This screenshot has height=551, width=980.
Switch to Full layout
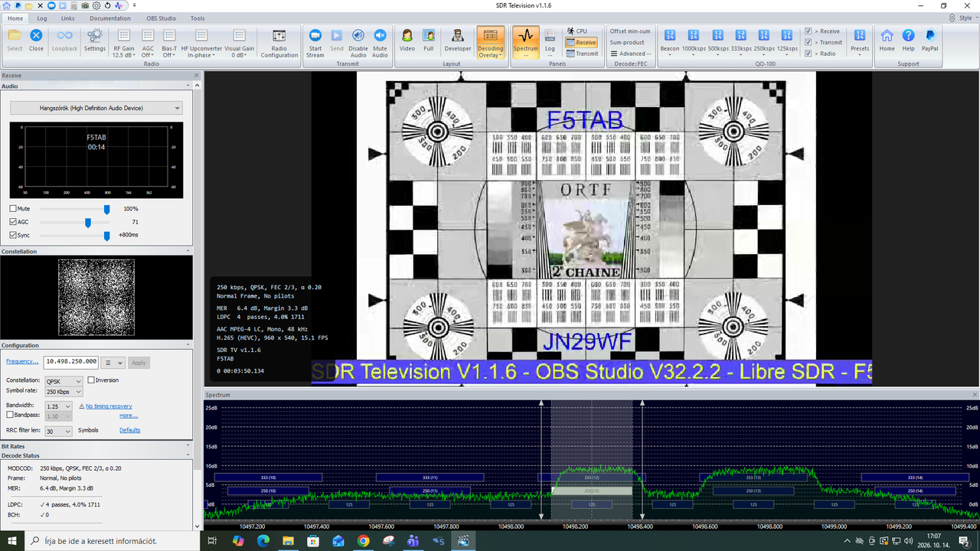[429, 40]
